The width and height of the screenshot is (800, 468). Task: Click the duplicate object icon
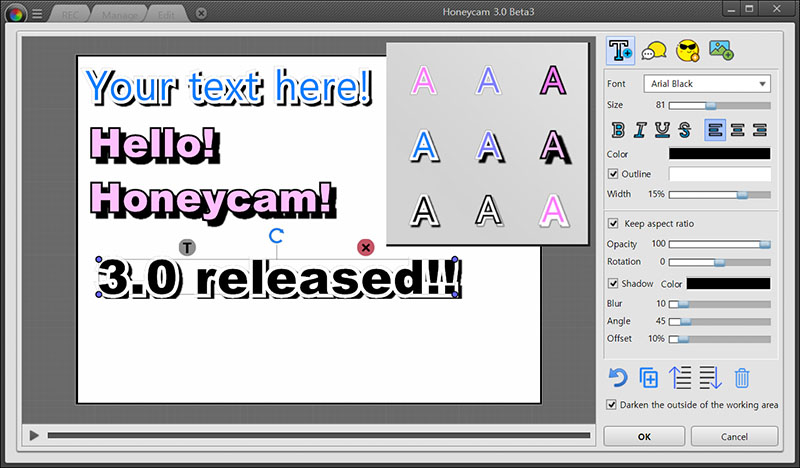648,378
